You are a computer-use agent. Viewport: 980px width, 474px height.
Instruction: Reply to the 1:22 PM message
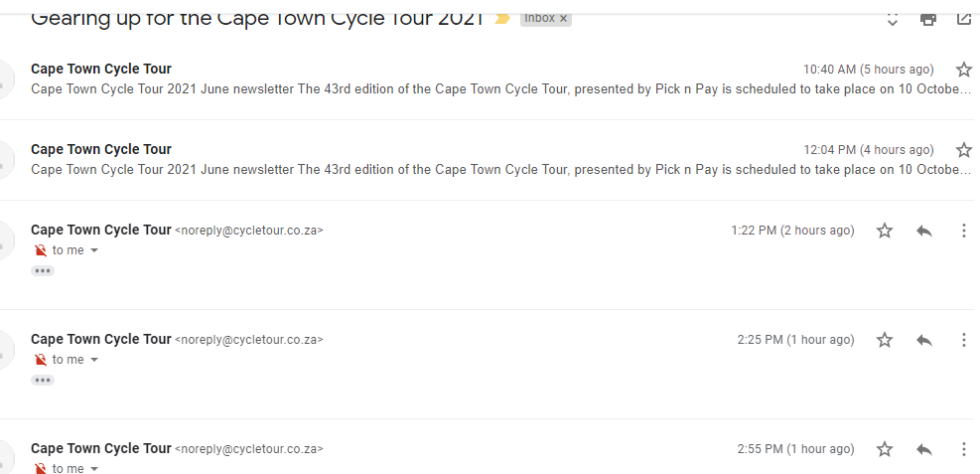[x=924, y=231]
